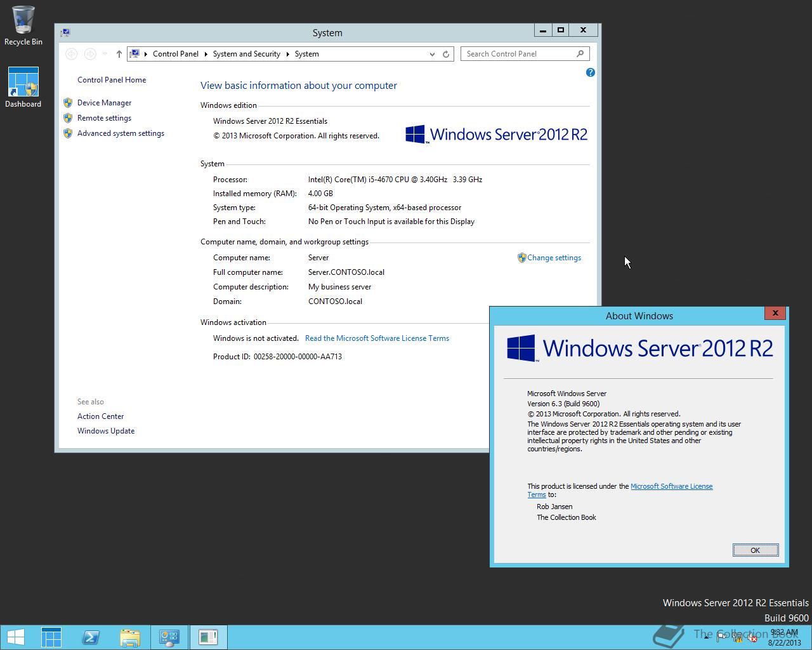Screen dimensions: 812x650
Task: Switch to the System control panel taskbar button
Action: (x=169, y=637)
